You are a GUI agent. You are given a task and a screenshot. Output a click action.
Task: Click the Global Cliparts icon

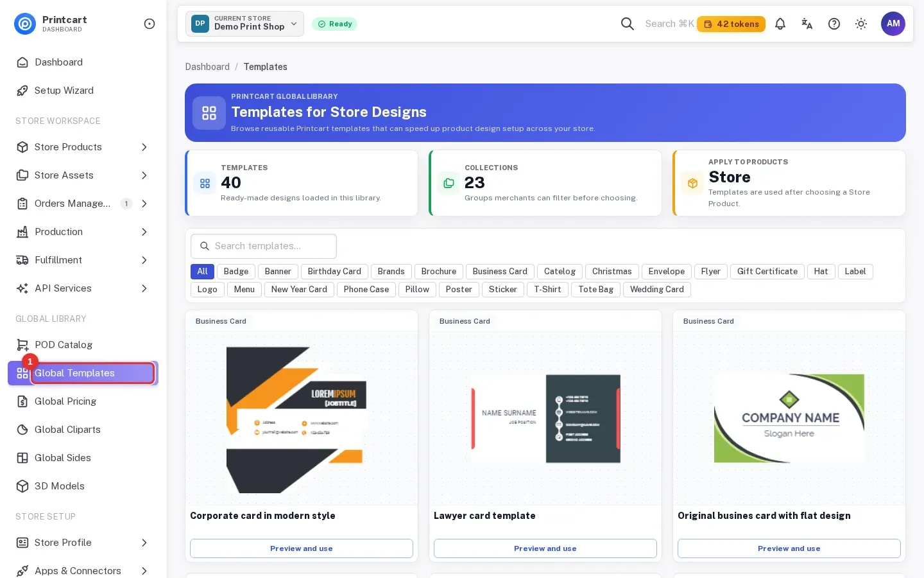point(22,430)
